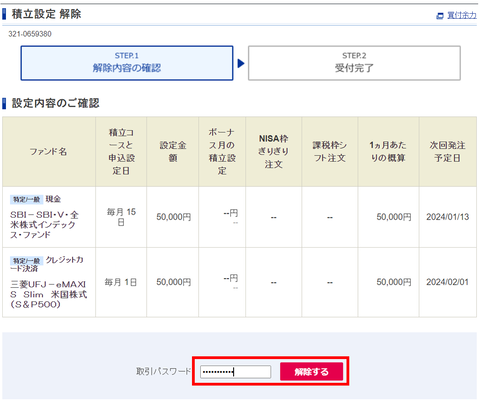Click the blue marker beside 設定内容のご確認
480x402 pixels.
pos(4,103)
